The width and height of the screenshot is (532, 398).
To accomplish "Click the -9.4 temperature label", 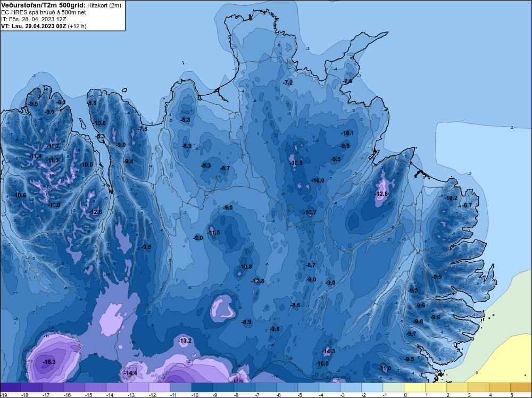I will pos(129,162).
